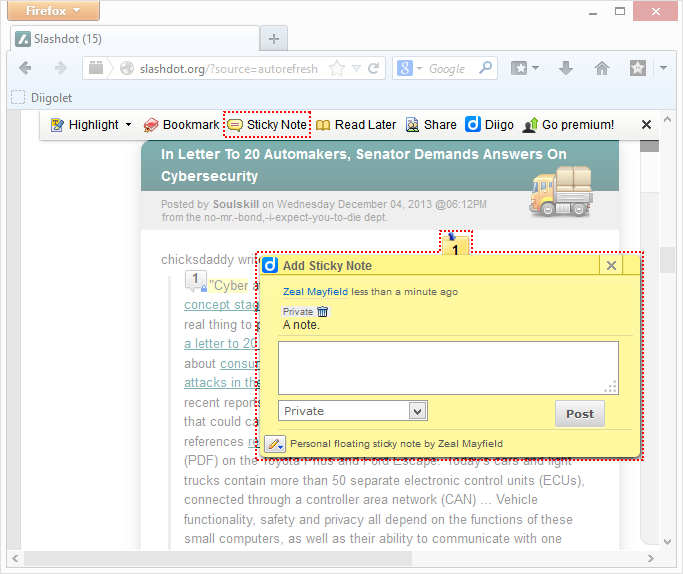
Task: Expand the toolbar overflow arrow
Action: [x=663, y=68]
